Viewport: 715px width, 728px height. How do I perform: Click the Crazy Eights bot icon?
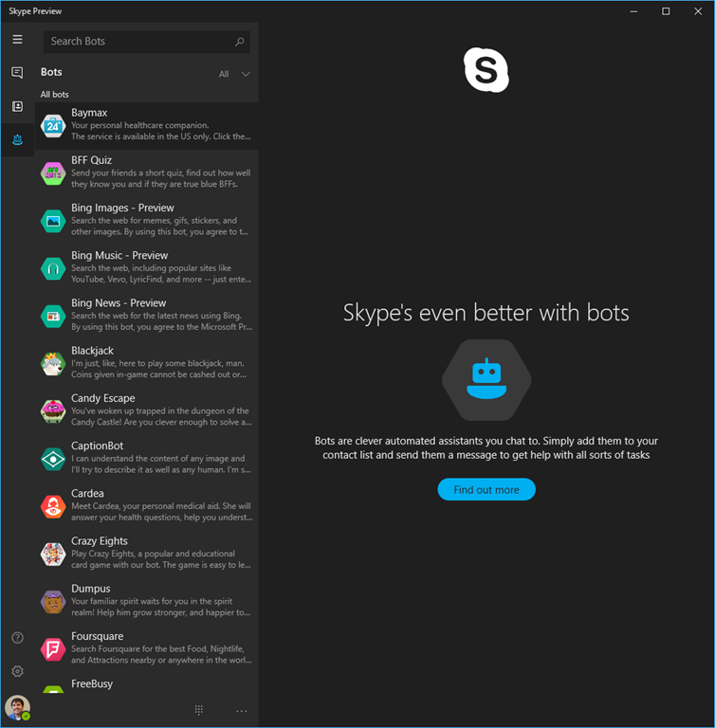pos(53,554)
